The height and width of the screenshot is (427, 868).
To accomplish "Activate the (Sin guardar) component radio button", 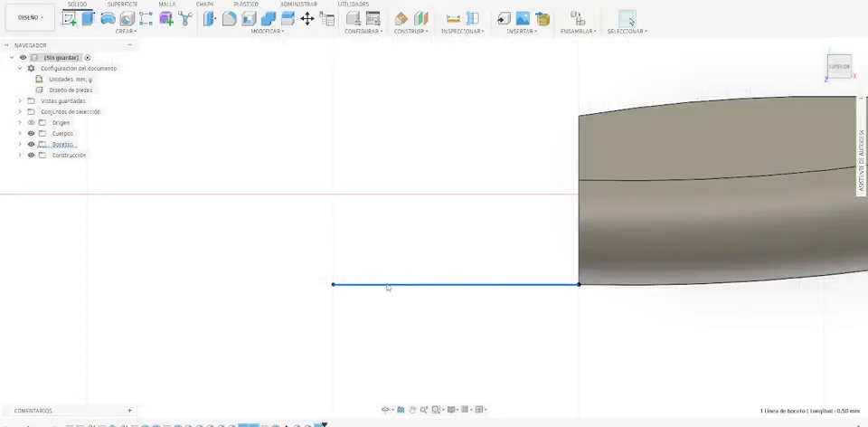I will tap(88, 58).
